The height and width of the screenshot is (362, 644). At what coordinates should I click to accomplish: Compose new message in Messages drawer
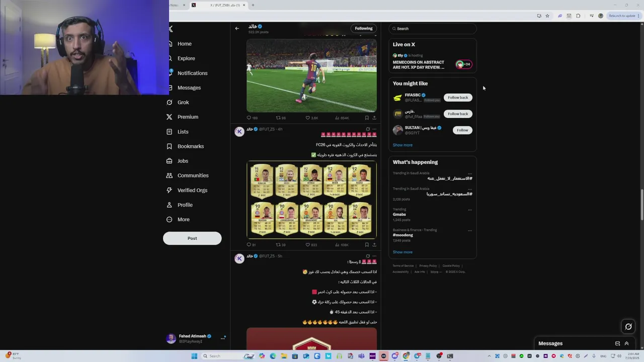pos(617,343)
